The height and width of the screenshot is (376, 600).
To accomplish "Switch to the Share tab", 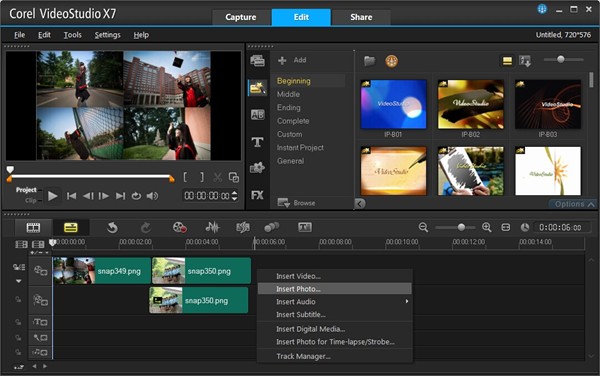I will coord(361,17).
